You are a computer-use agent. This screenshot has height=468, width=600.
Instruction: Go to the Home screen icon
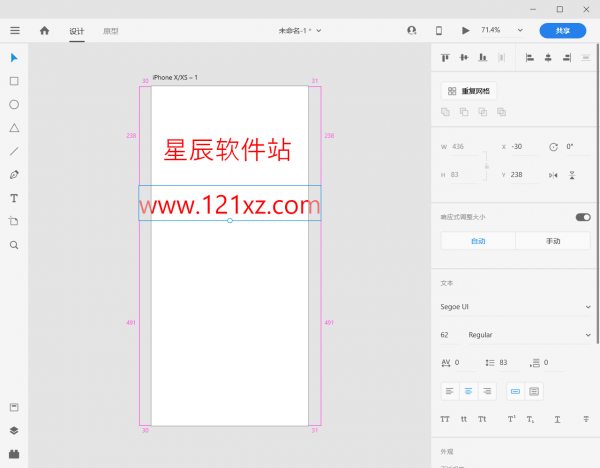[x=44, y=31]
